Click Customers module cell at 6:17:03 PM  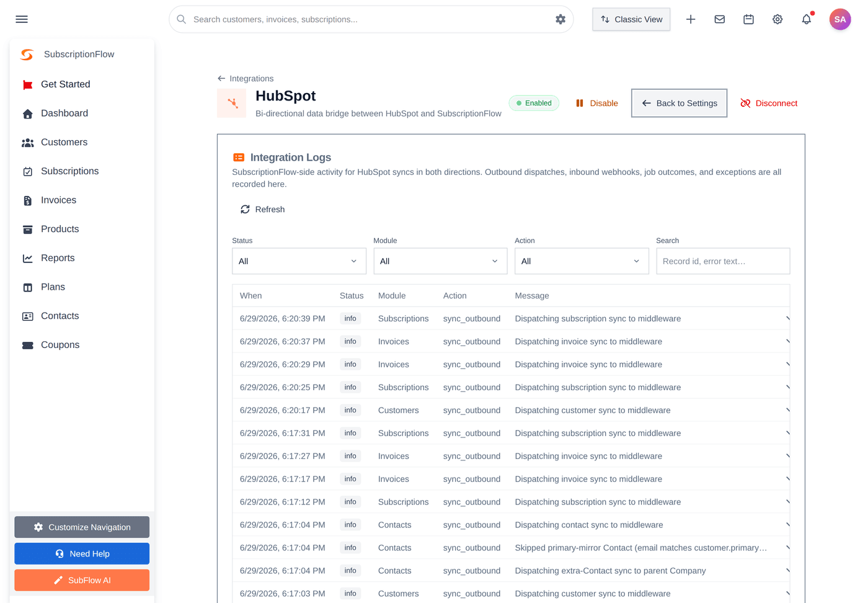point(399,594)
